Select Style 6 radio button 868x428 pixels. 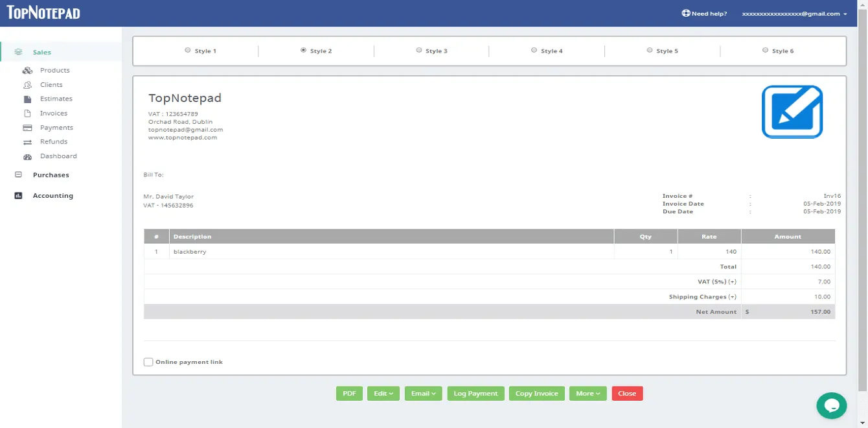(x=765, y=50)
